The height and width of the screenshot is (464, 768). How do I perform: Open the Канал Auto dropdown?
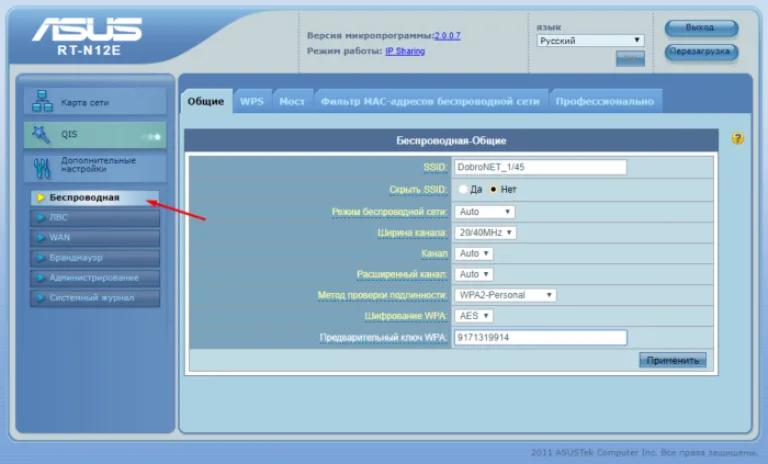473,254
